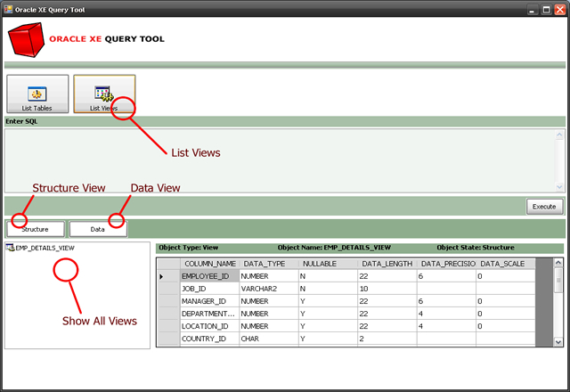Image resolution: width=570 pixels, height=392 pixels.
Task: Select the DEPARTMENT... cell
Action: (210, 314)
